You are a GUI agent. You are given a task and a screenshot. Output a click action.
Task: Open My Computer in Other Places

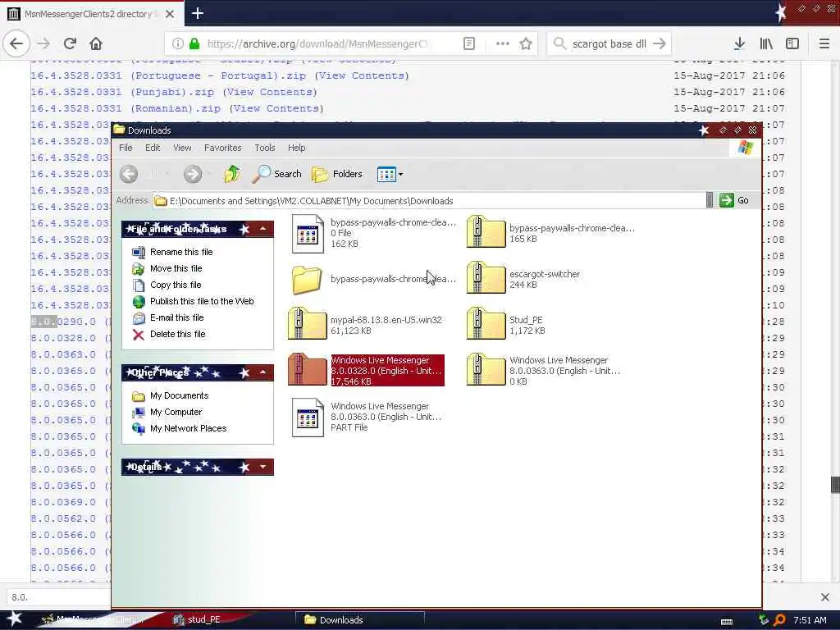pos(176,412)
